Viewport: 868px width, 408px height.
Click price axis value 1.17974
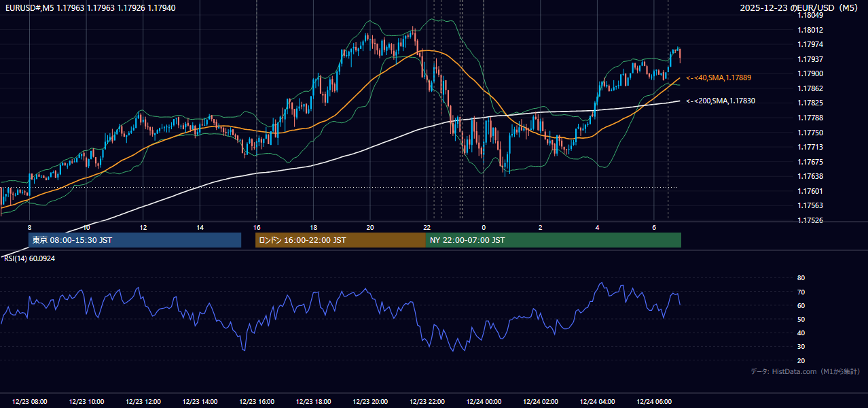811,45
